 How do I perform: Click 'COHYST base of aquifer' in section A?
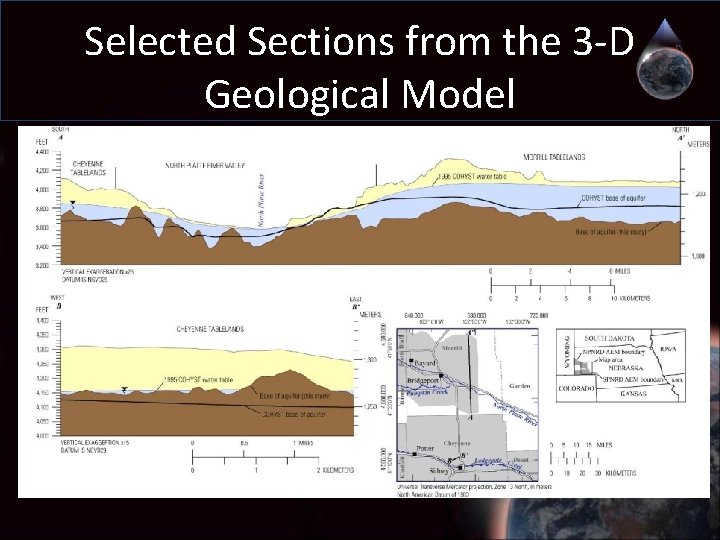pyautogui.click(x=613, y=198)
